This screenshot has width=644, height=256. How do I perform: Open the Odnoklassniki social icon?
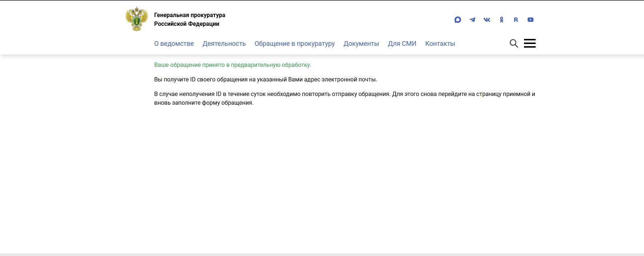(501, 20)
